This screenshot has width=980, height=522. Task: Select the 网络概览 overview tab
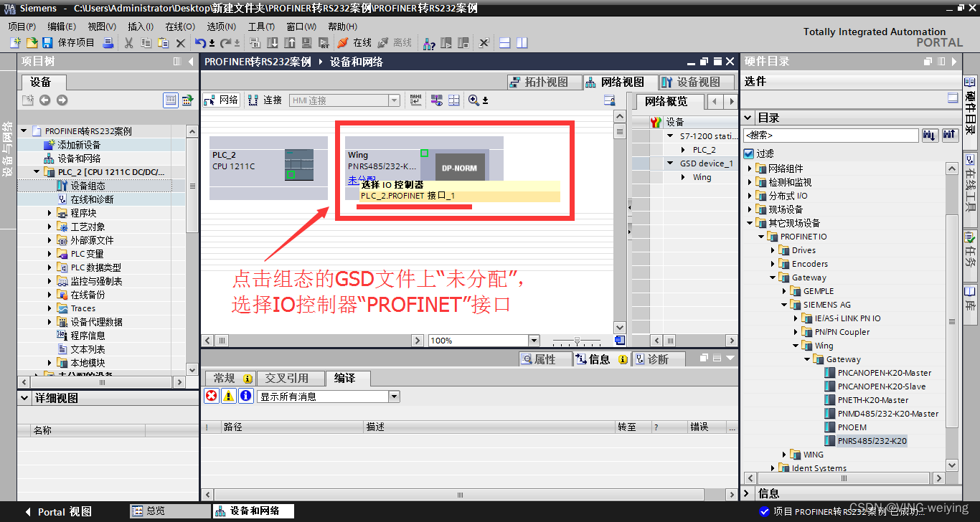click(x=666, y=101)
